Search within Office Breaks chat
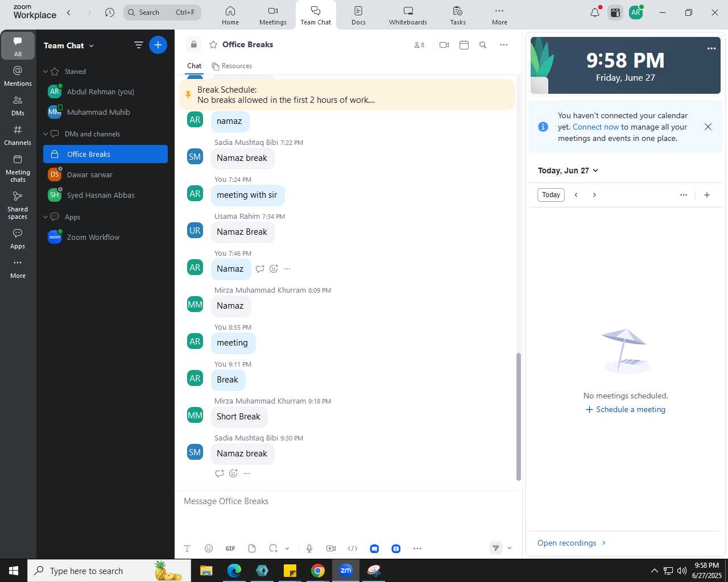This screenshot has width=728, height=582. pos(483,45)
